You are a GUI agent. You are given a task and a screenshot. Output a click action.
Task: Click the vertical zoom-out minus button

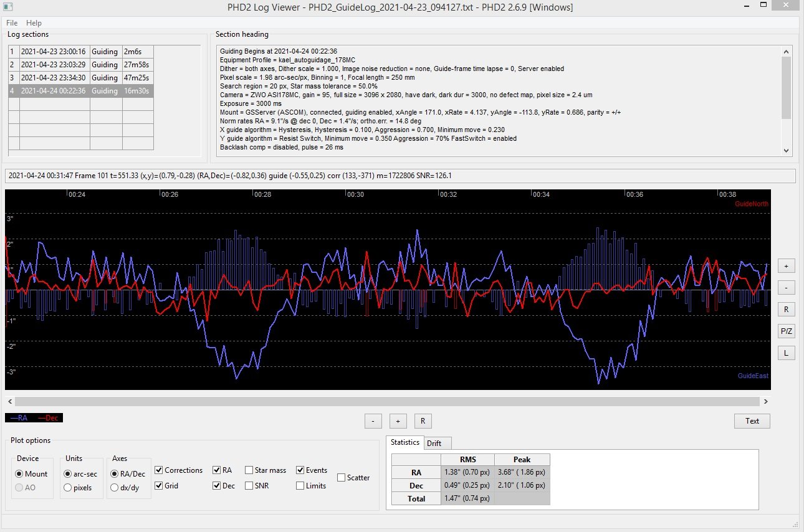(786, 288)
